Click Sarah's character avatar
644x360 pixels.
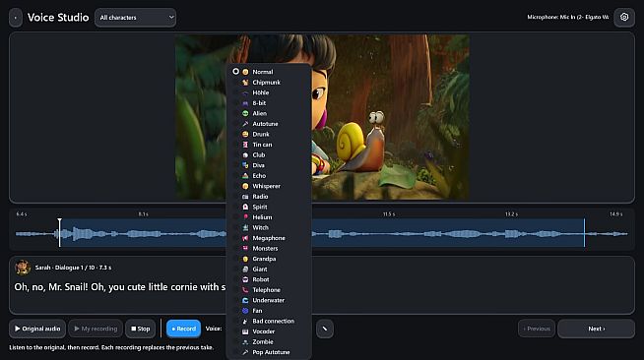click(x=23, y=268)
